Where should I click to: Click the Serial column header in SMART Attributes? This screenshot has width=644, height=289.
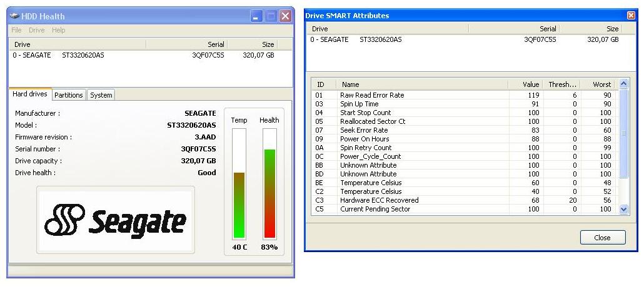[514, 29]
